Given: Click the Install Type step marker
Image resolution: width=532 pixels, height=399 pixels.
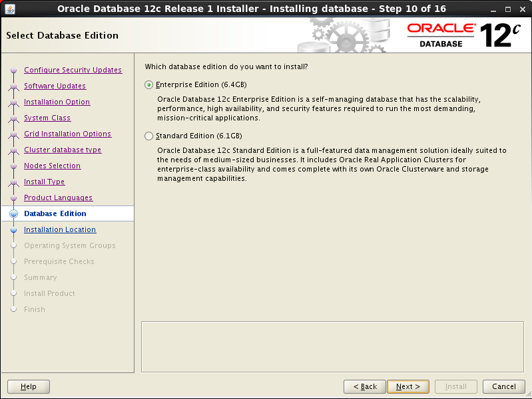Looking at the screenshot, I should click(13, 182).
